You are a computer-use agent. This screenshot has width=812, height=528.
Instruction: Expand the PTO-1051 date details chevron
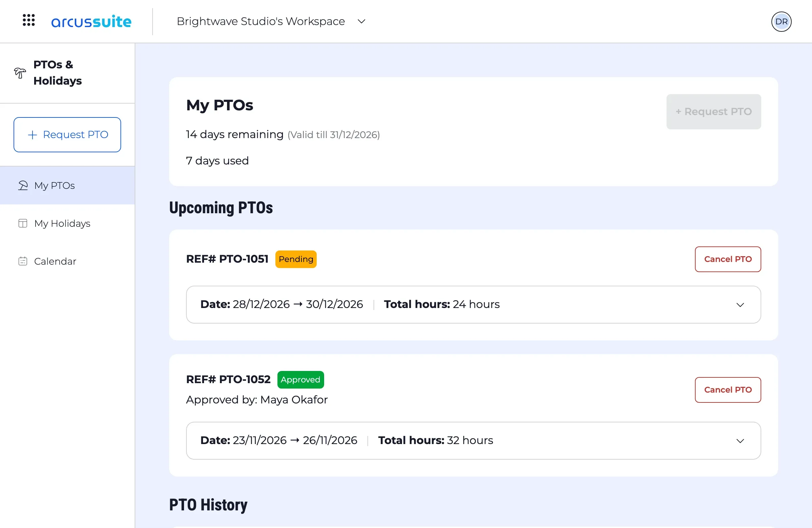click(740, 304)
